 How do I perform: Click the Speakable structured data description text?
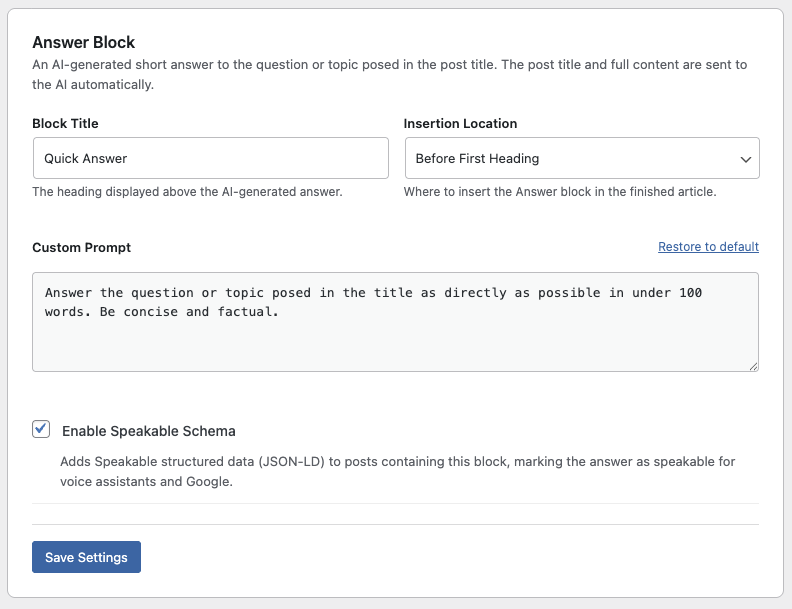(398, 471)
